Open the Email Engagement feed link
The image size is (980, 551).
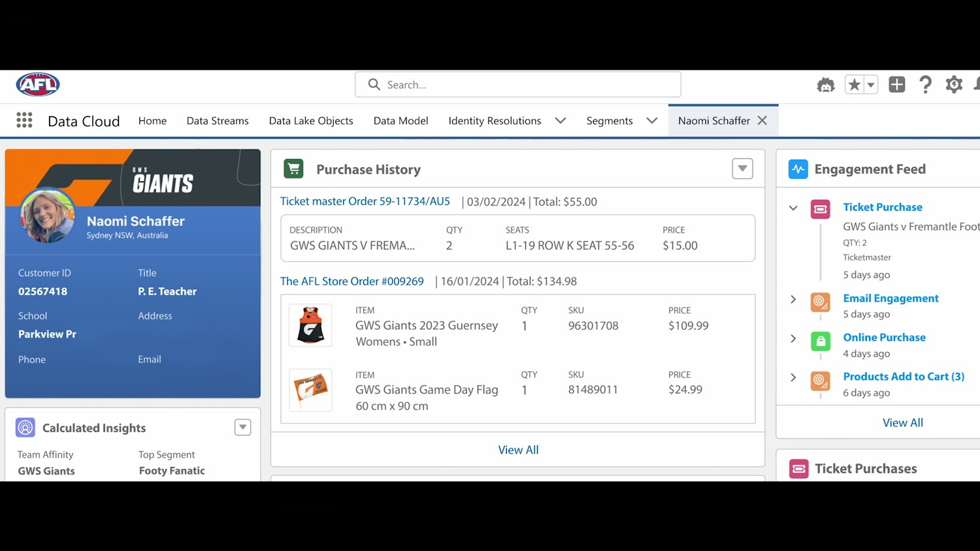coord(890,298)
